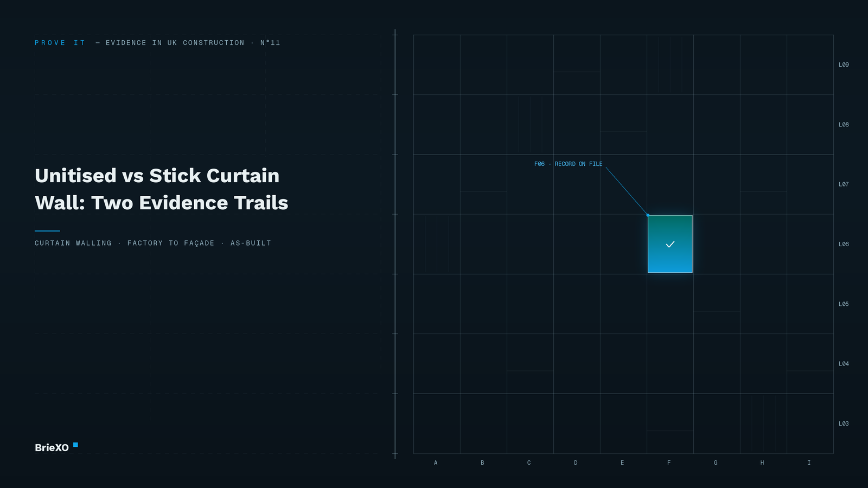The width and height of the screenshot is (868, 488).
Task: Click level label L03
Action: point(844,423)
